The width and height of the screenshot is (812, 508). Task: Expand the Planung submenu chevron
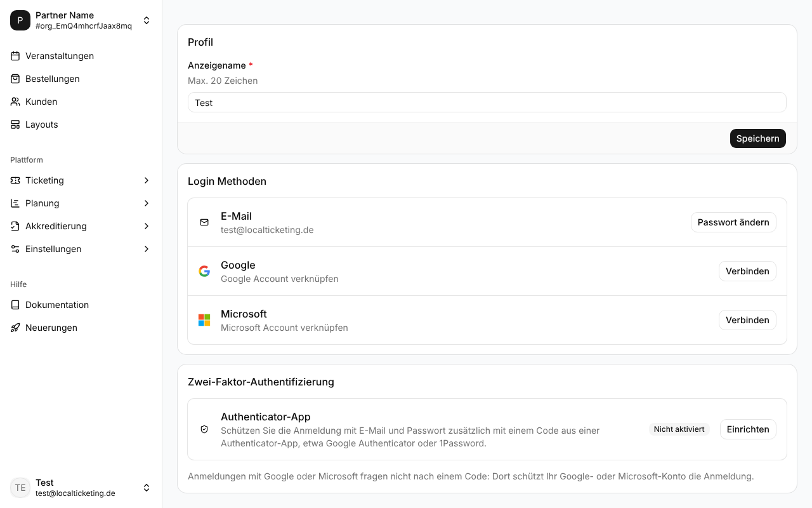pos(147,203)
